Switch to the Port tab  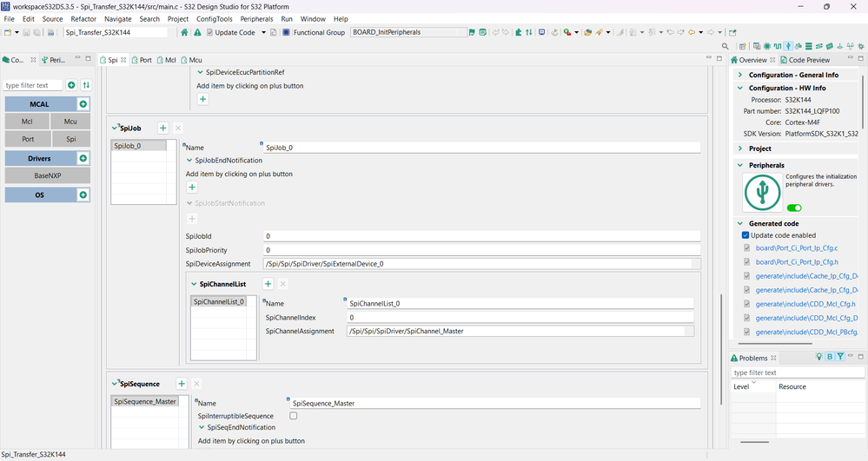(142, 60)
